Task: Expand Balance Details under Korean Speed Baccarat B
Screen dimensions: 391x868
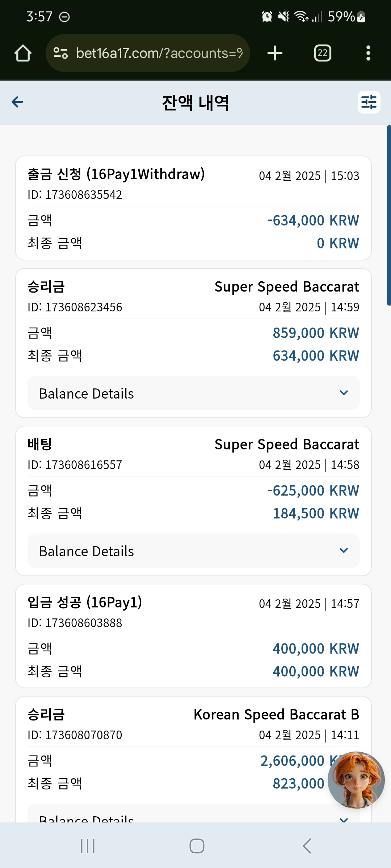Action: pos(194,814)
